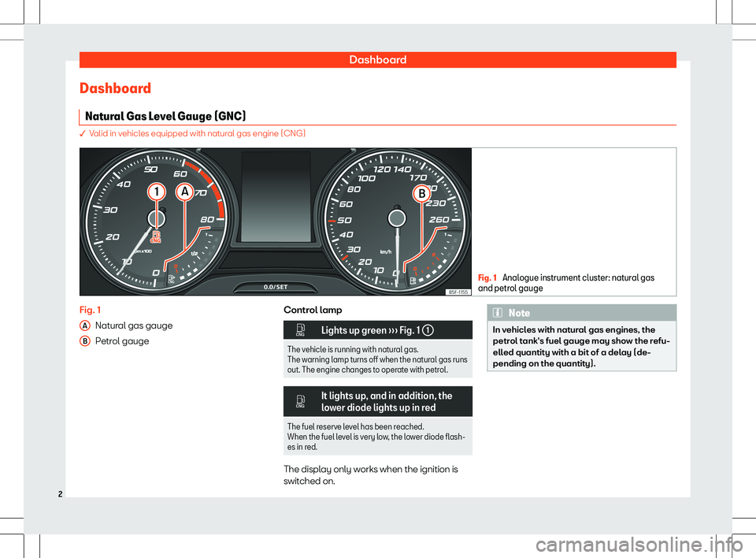Click callout marker B on the speedometer
756x558 pixels.
(x=421, y=192)
